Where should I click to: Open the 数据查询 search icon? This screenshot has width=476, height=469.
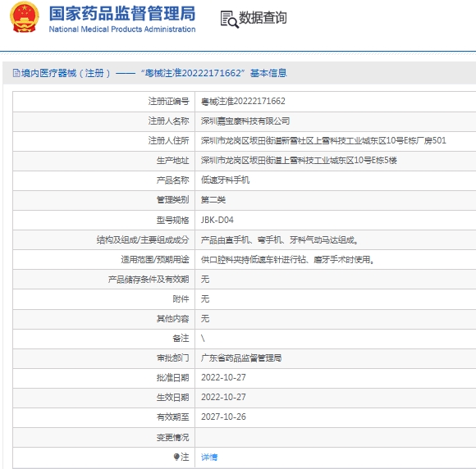click(x=229, y=20)
